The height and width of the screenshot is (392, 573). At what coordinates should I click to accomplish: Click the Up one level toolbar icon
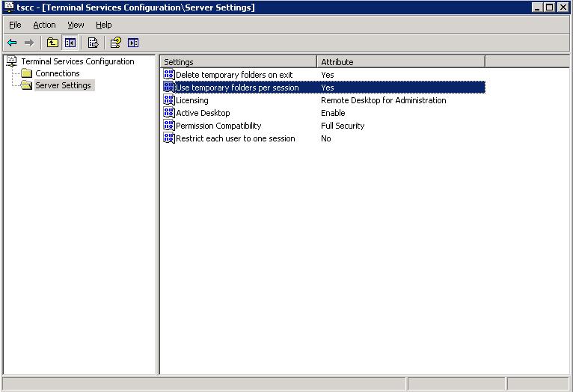pos(52,43)
